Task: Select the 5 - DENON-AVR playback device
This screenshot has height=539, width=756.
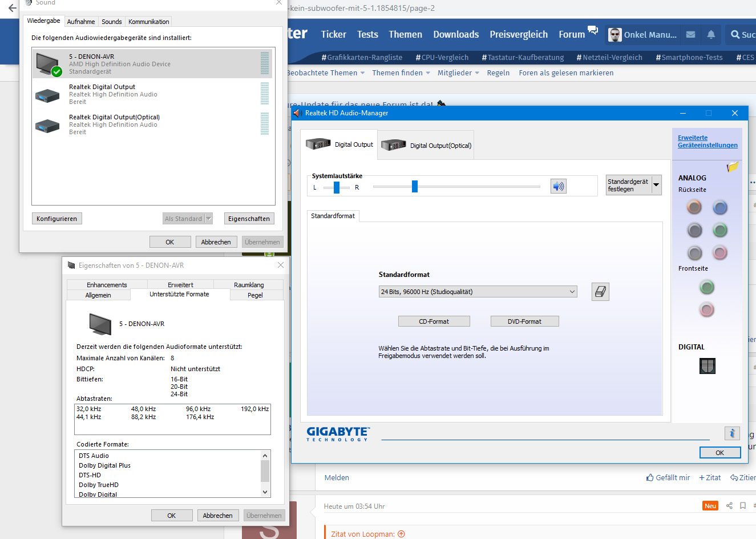Action: click(152, 64)
